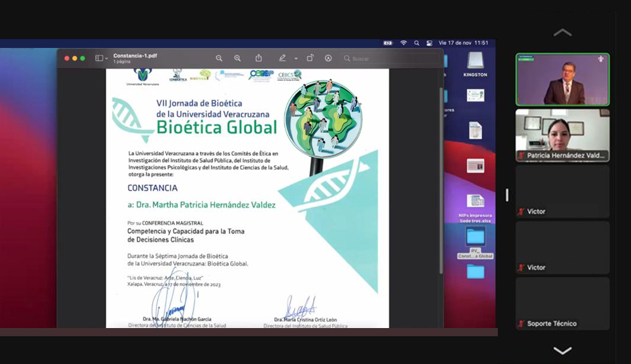
Task: Click the signer name Dra. María Cristina Ortiz León
Action: [x=305, y=320]
